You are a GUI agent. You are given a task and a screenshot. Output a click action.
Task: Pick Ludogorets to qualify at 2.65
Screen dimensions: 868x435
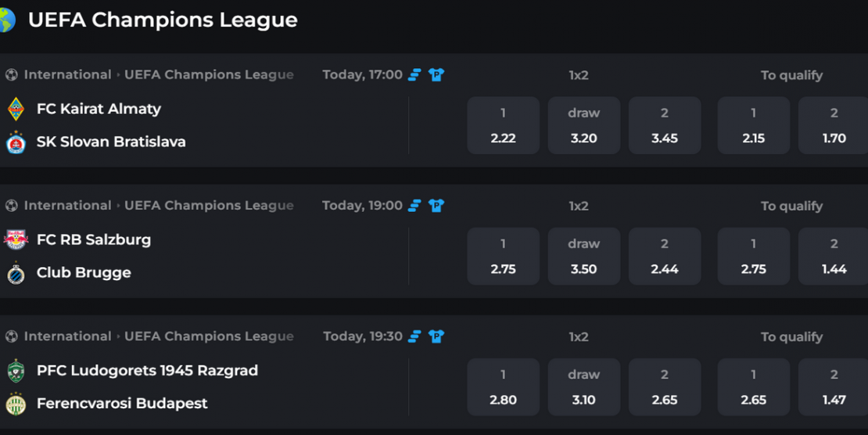tap(754, 386)
